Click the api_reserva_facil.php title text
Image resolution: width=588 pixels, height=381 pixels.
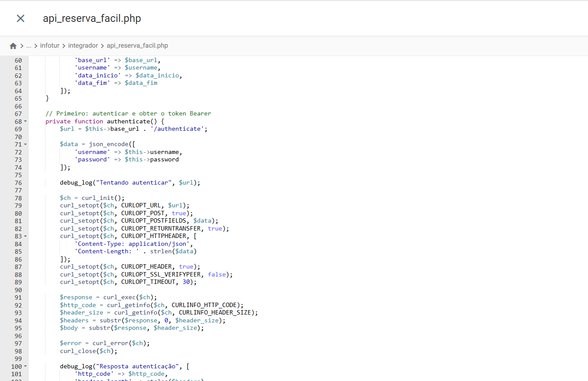92,18
